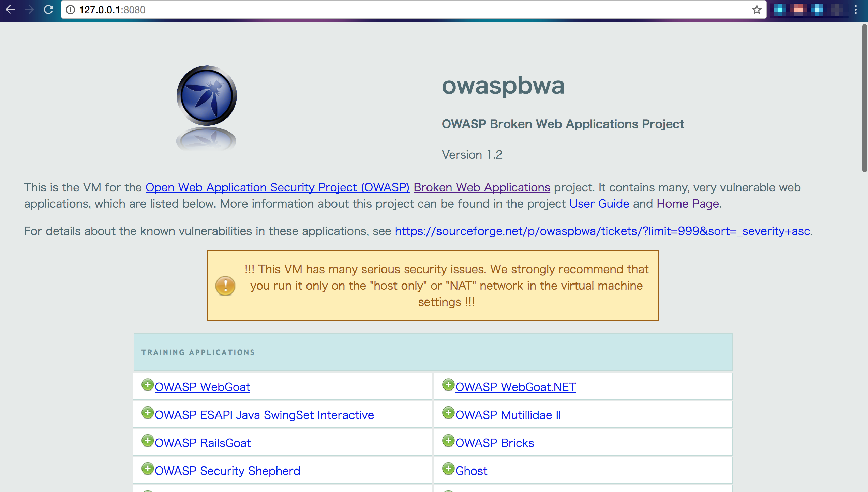The width and height of the screenshot is (868, 492).
Task: Click the warning icon in the yellow security notice
Action: (x=225, y=285)
